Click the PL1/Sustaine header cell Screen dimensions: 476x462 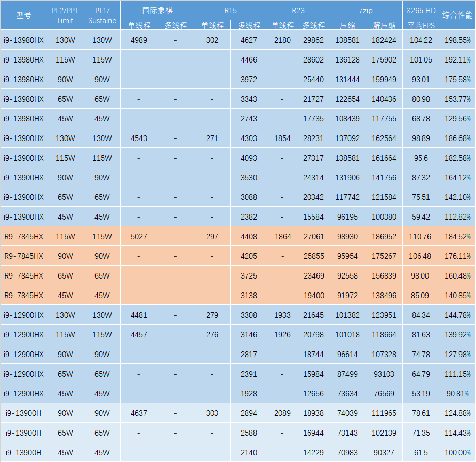click(102, 15)
